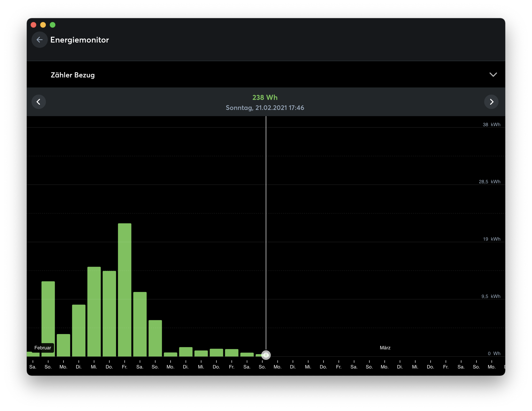Click the 238 Wh value readout
This screenshot has width=532, height=411.
coord(265,97)
